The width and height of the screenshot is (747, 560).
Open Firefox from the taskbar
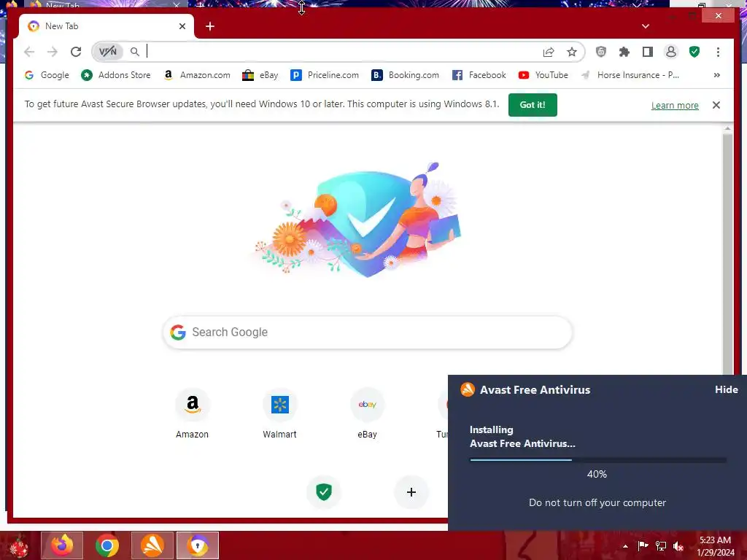click(x=62, y=545)
